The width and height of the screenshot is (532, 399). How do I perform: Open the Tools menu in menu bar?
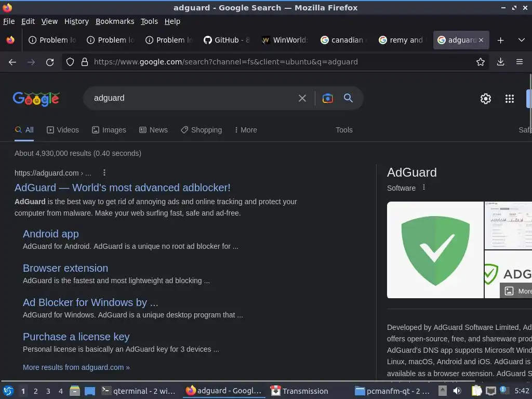click(149, 21)
